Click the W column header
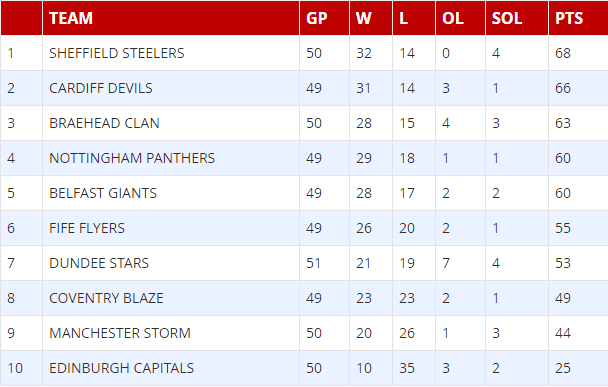The image size is (608, 387). [x=364, y=18]
